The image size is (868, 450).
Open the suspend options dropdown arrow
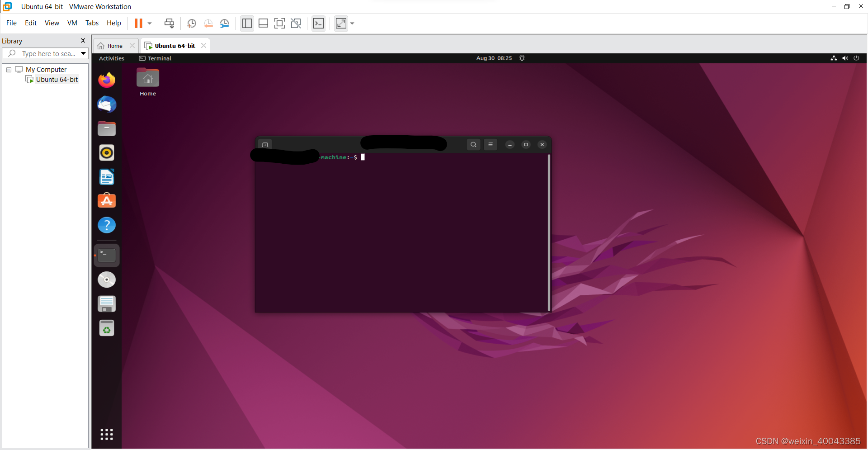(149, 23)
